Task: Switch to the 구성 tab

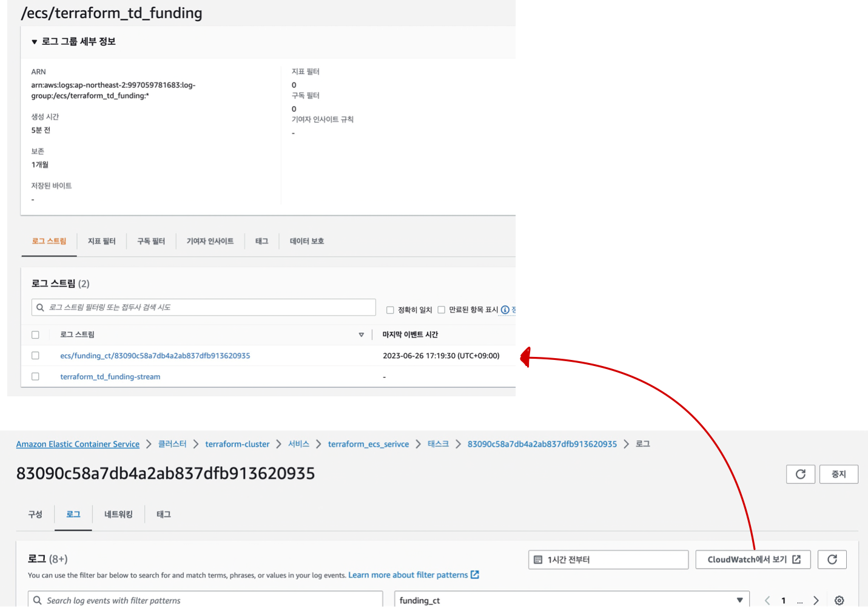Action: tap(35, 514)
